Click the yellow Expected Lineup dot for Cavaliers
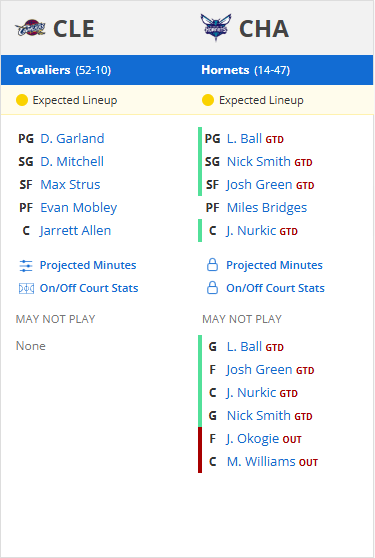The height and width of the screenshot is (558, 375). pyautogui.click(x=22, y=100)
